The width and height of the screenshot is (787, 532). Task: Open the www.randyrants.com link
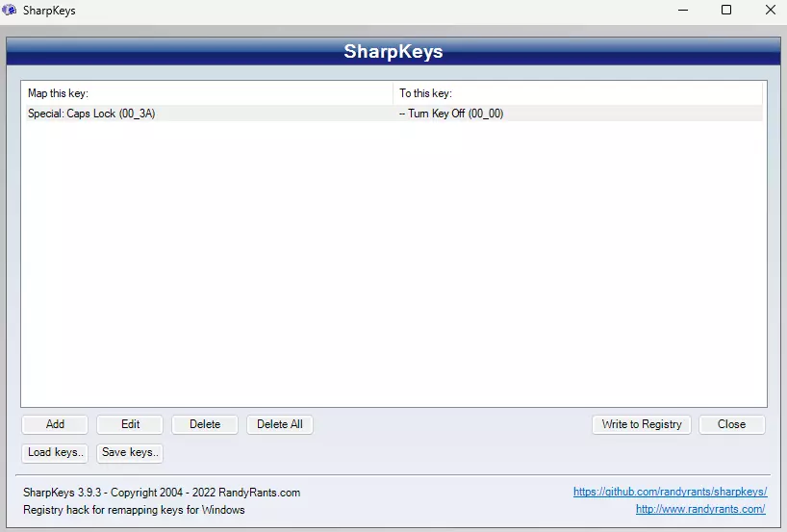click(700, 509)
